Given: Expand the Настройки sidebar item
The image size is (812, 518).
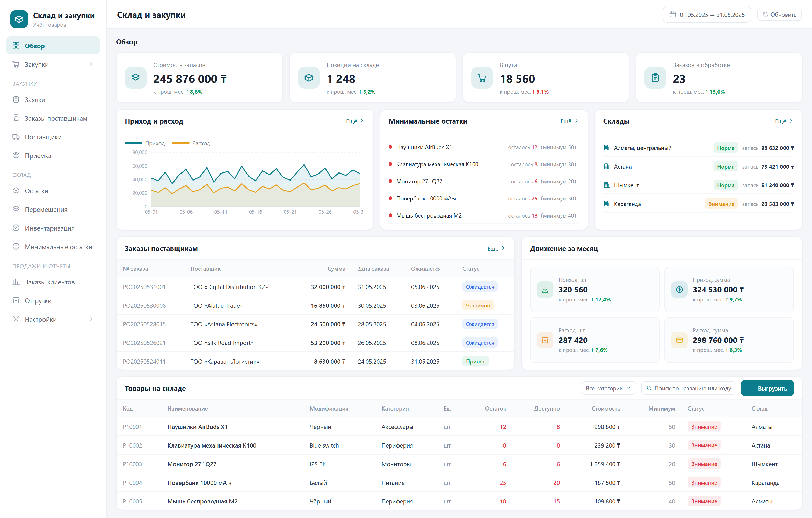Looking at the screenshot, I should 53,319.
